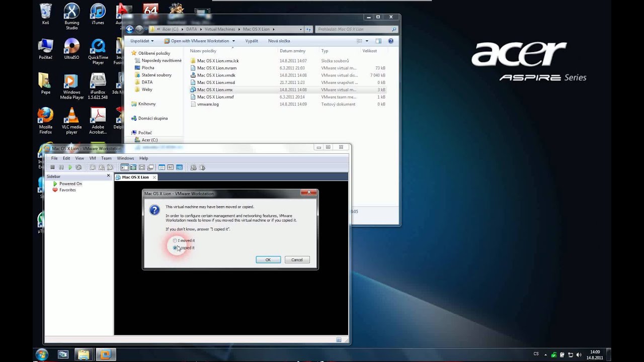Open the Snapshot Manager icon in VMware toolbar

tap(110, 167)
